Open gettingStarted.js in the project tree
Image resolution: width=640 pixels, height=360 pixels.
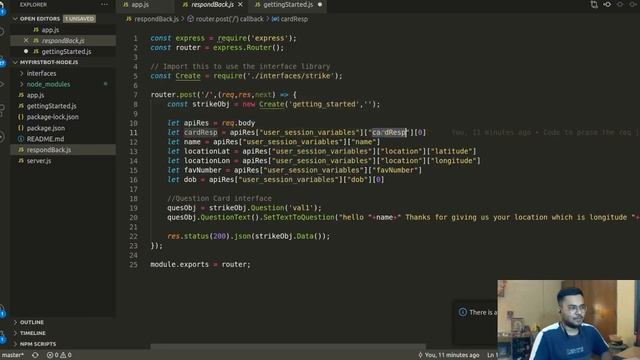point(51,106)
